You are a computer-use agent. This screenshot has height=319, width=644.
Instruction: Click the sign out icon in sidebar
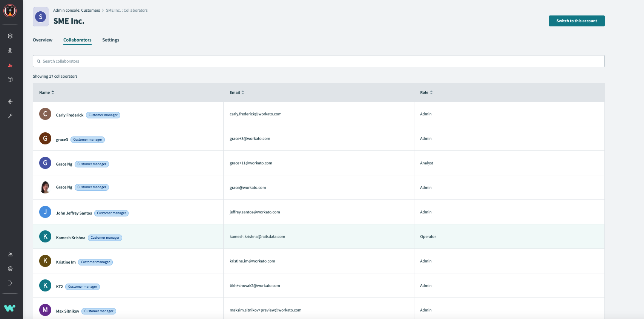(10, 283)
